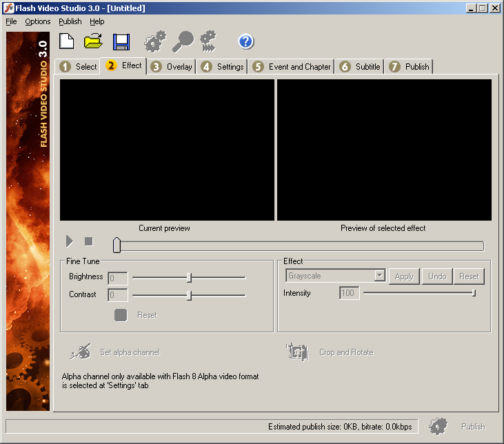504x444 pixels.
Task: Click the number 1 badge of the Select tab
Action: coord(65,67)
